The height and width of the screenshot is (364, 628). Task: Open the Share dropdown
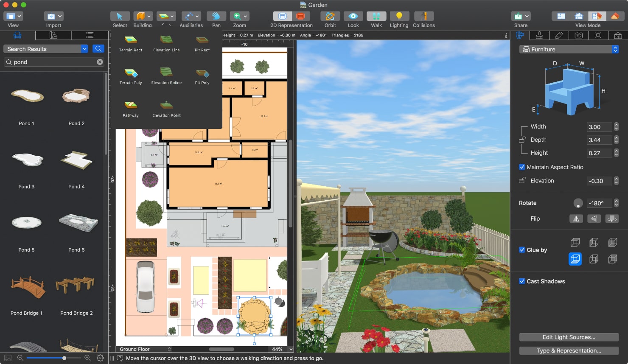click(521, 16)
